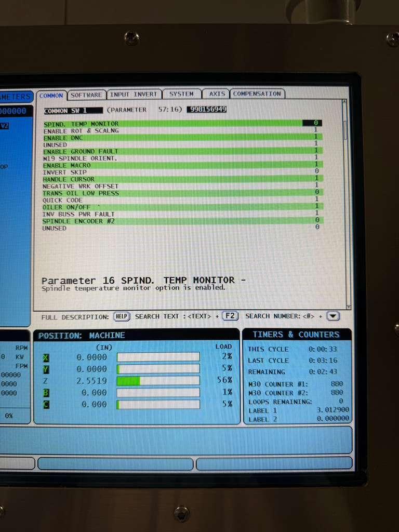
Task: Toggle the INVERT SKIP parameter bit
Action: pos(316,171)
